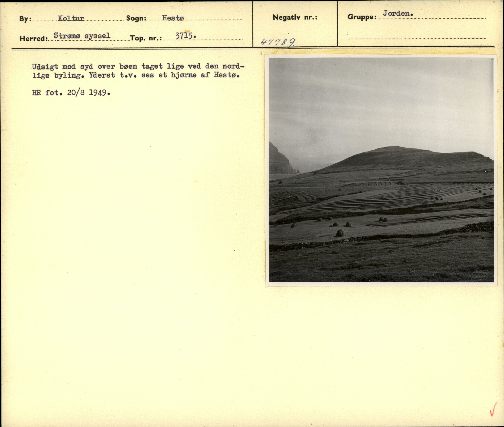Click the 'Hestø' parish value
The image size is (504, 427).
(x=173, y=18)
